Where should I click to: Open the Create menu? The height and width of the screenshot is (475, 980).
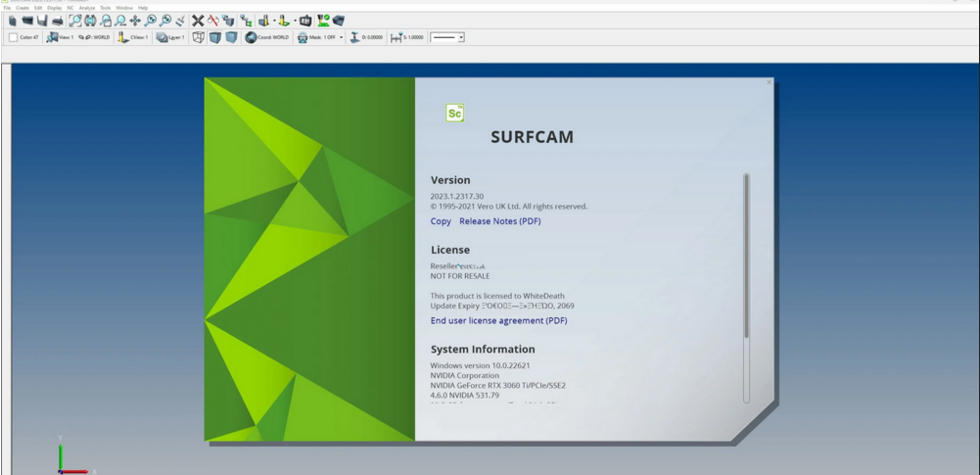click(x=23, y=8)
